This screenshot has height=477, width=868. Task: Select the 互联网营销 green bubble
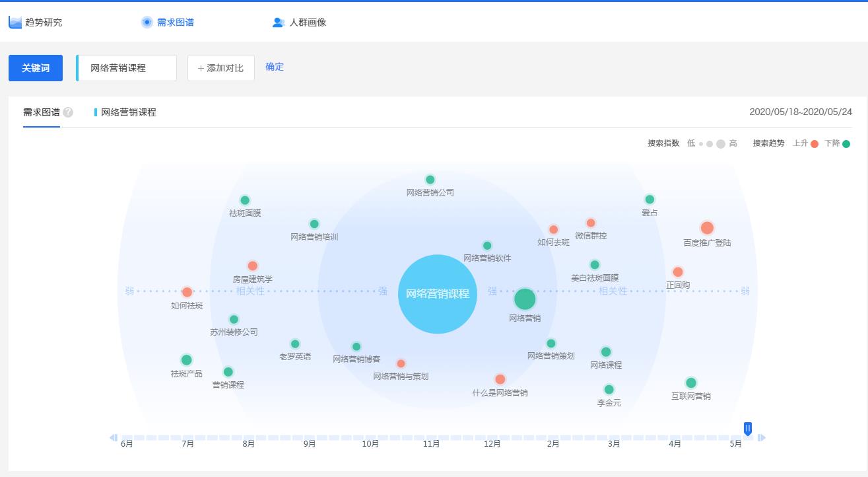tap(691, 383)
